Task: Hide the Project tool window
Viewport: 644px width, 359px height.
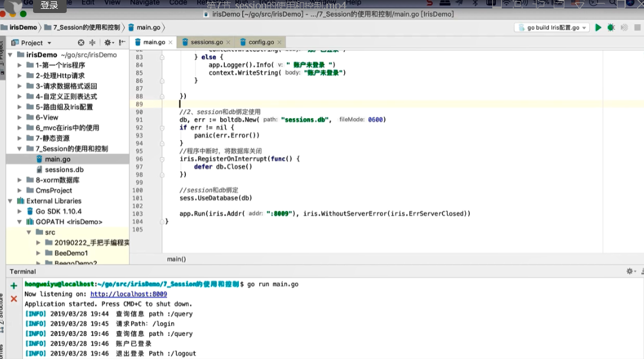Action: coord(122,43)
